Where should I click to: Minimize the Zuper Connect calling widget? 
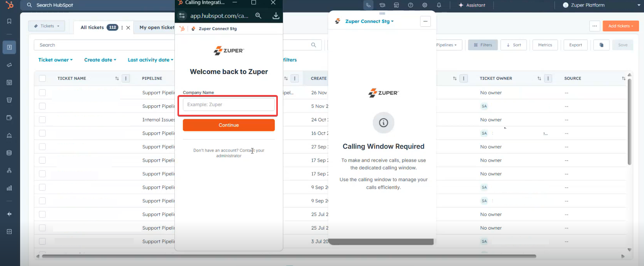coord(425,21)
